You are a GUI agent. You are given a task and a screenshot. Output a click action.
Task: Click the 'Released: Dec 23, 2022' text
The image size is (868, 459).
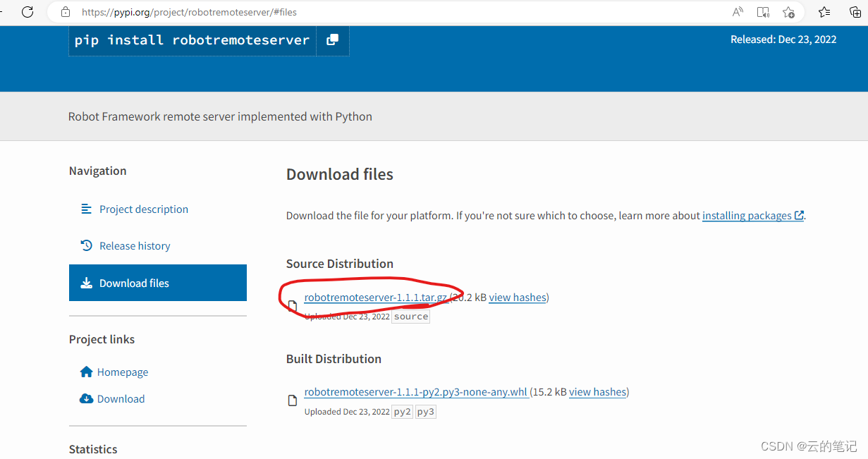click(x=783, y=39)
